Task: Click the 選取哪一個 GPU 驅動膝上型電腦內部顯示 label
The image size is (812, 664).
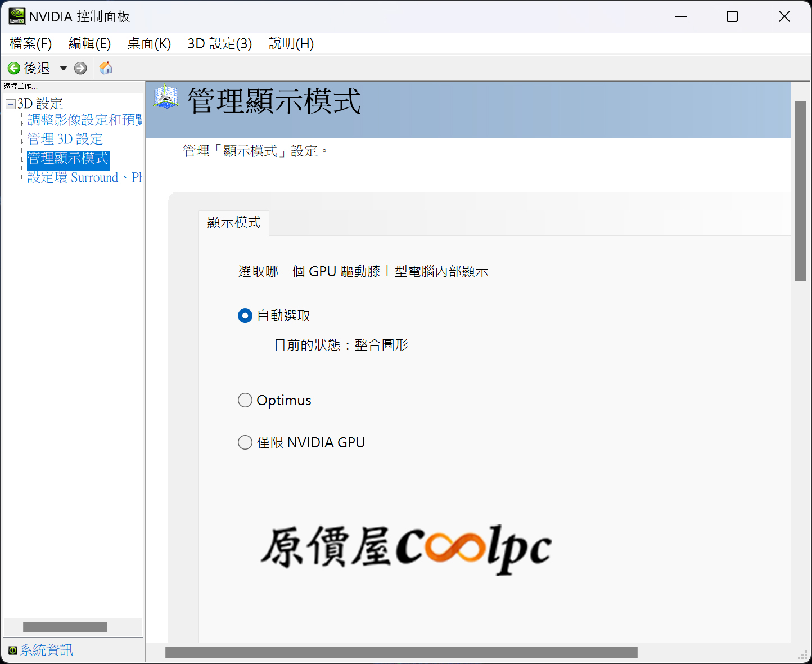Action: coord(363,271)
